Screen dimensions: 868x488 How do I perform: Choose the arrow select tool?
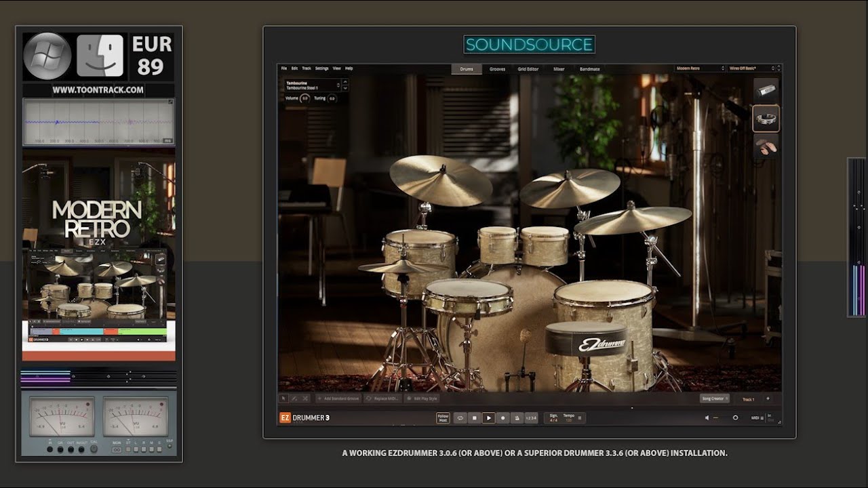pos(284,399)
